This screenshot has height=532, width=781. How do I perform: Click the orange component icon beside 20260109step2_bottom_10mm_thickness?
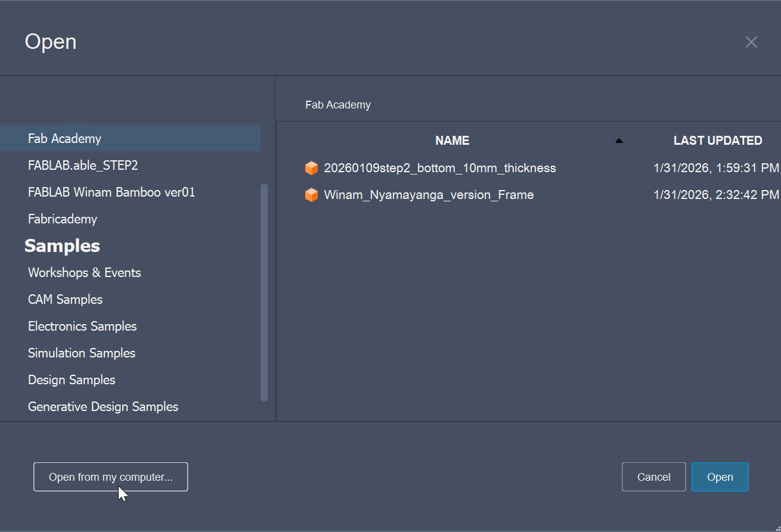pyautogui.click(x=311, y=167)
